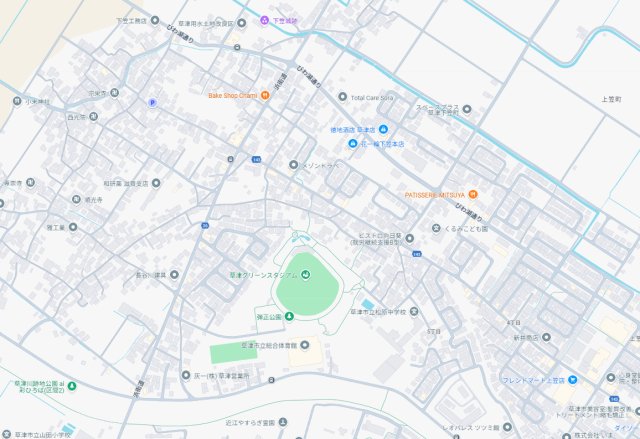
Task: Open the 和研薬 滋賀支店 marker
Action: point(157,183)
